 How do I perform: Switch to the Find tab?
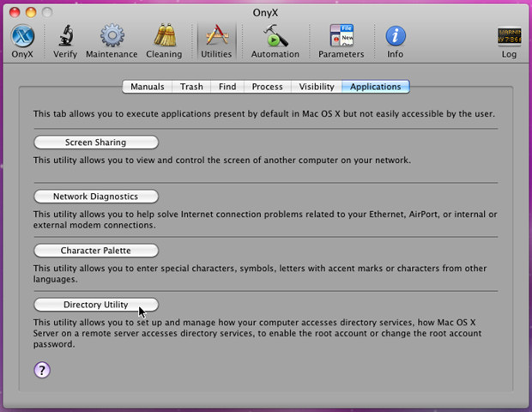tap(227, 87)
